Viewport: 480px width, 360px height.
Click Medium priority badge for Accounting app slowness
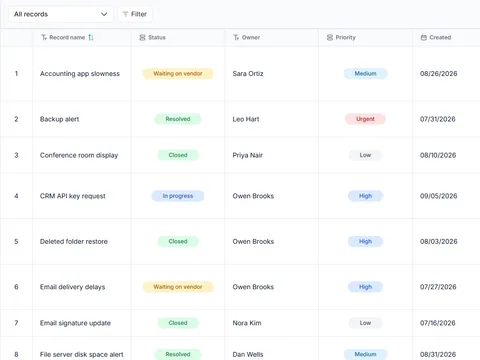[x=366, y=74]
